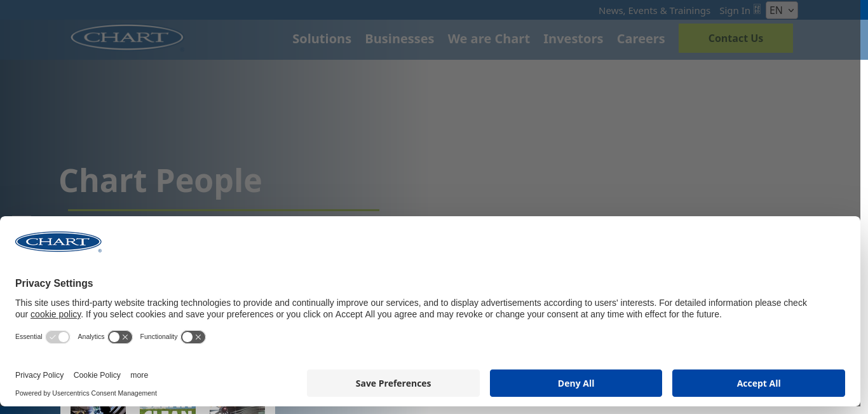Viewport: 868px width, 414px height.
Task: Toggle the Essential cookie switch
Action: 58,337
